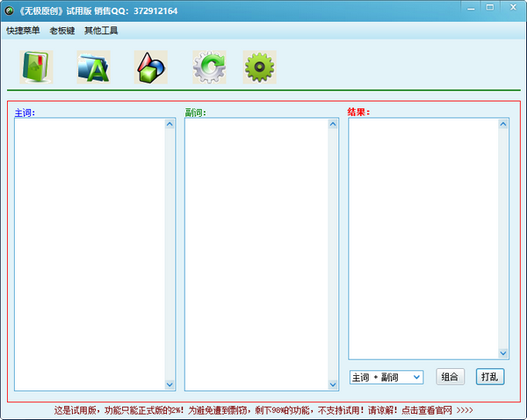Click the 主词 list scroll-up arrow
527x420 pixels.
click(170, 124)
